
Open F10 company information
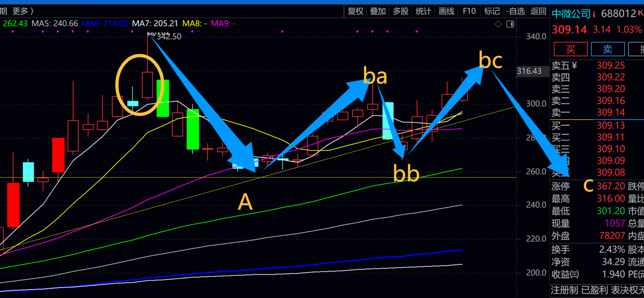(x=469, y=12)
